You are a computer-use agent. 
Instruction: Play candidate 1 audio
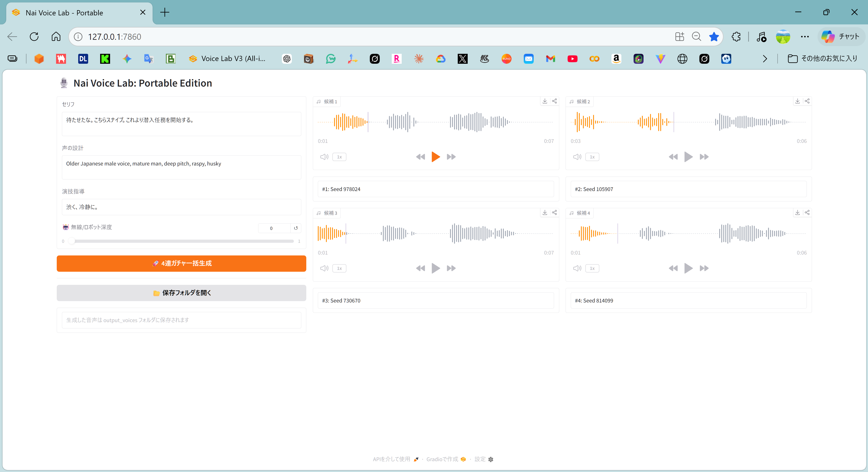(436, 157)
